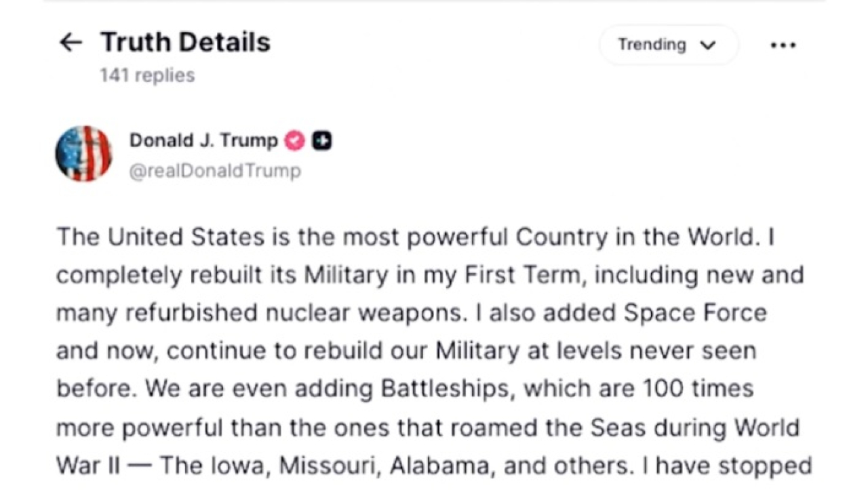
Task: Open the post overflow menu entries
Action: [x=783, y=45]
